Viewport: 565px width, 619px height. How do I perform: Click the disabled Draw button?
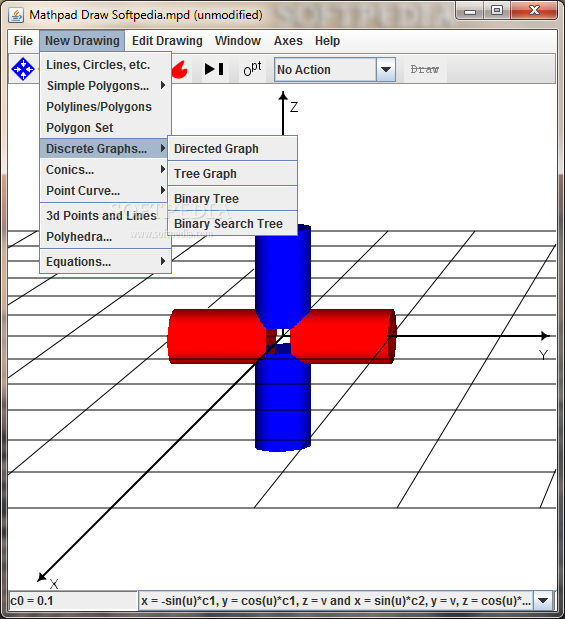[425, 69]
